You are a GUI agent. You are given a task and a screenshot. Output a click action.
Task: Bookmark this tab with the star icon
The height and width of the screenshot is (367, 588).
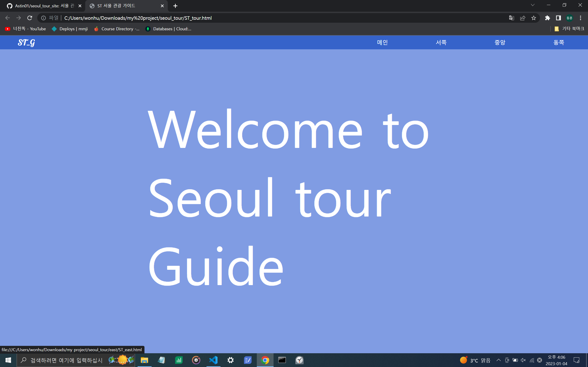(x=534, y=18)
